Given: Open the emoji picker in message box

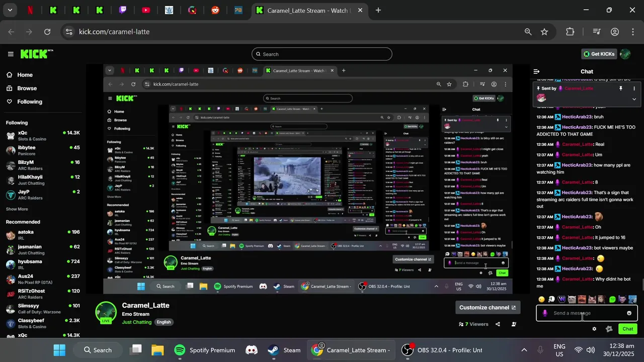Looking at the screenshot, I should 629,313.
